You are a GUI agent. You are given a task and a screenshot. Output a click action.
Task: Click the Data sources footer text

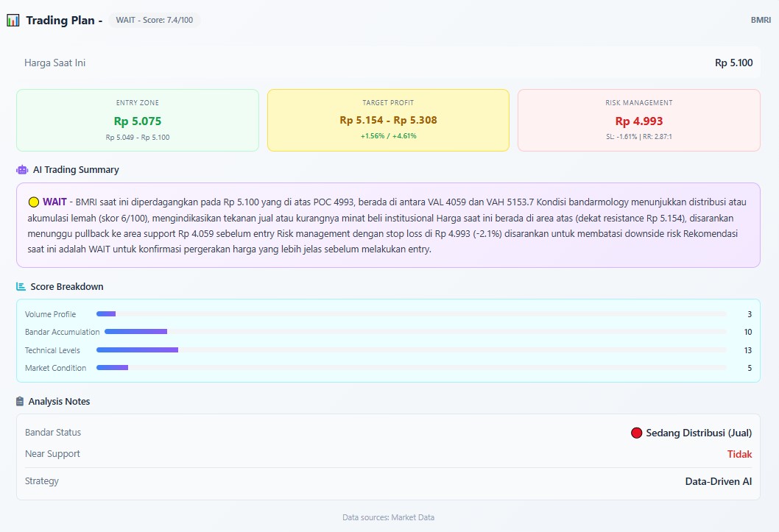(388, 517)
